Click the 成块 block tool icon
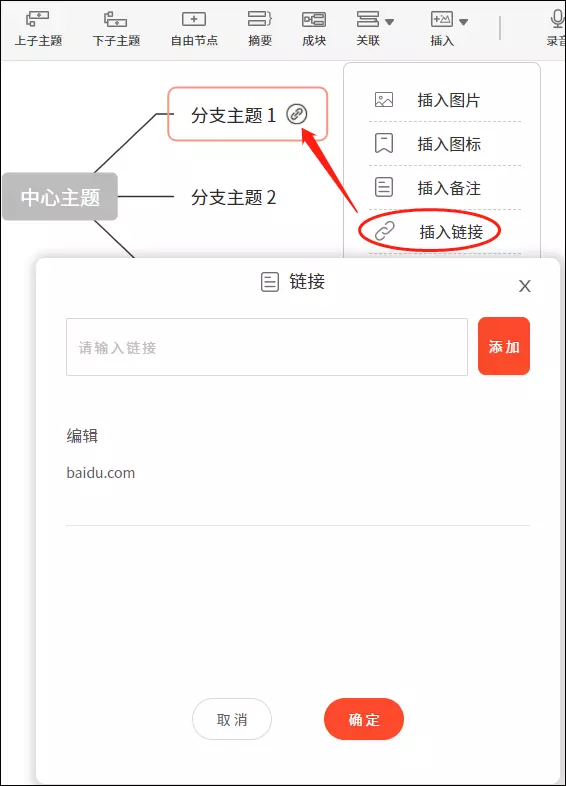Screen dimensions: 566x786 314,20
